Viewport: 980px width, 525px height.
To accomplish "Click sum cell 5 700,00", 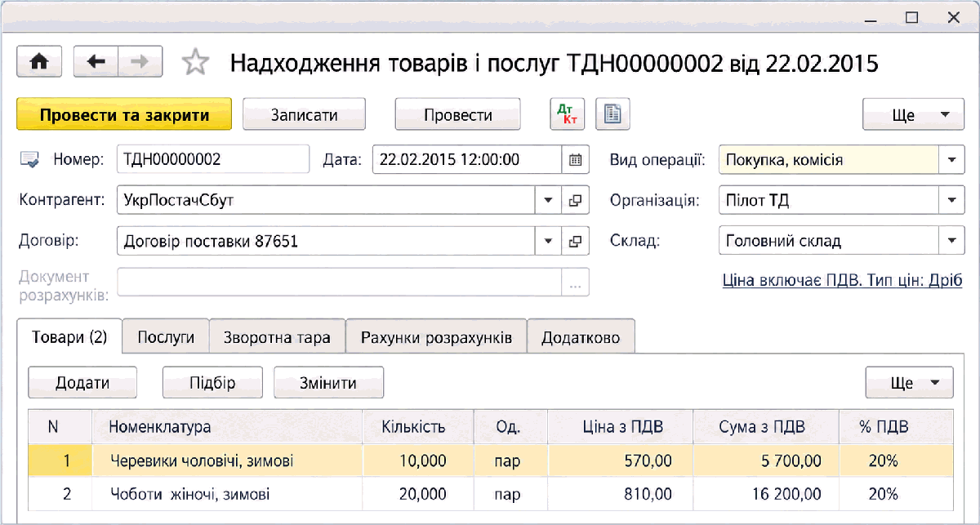I will coord(765,460).
